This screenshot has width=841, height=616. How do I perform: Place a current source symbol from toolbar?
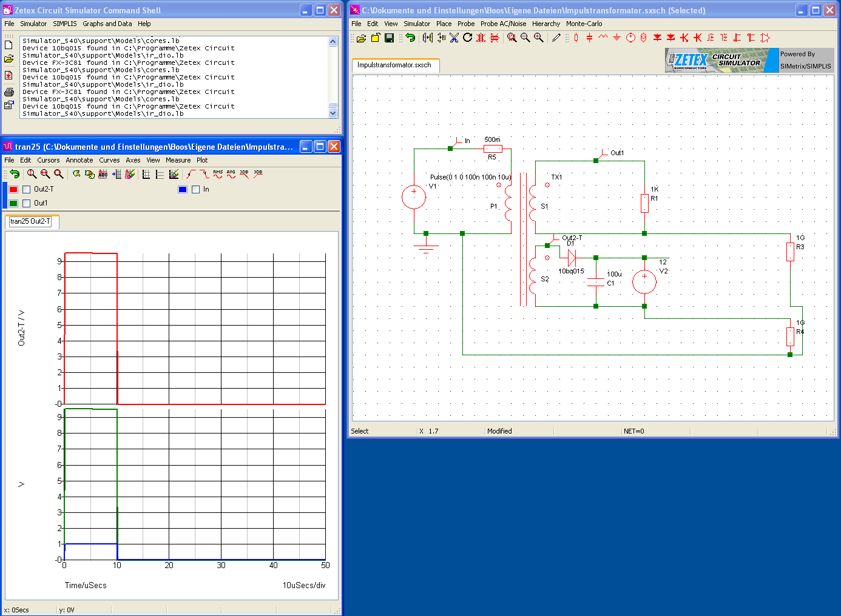[643, 38]
